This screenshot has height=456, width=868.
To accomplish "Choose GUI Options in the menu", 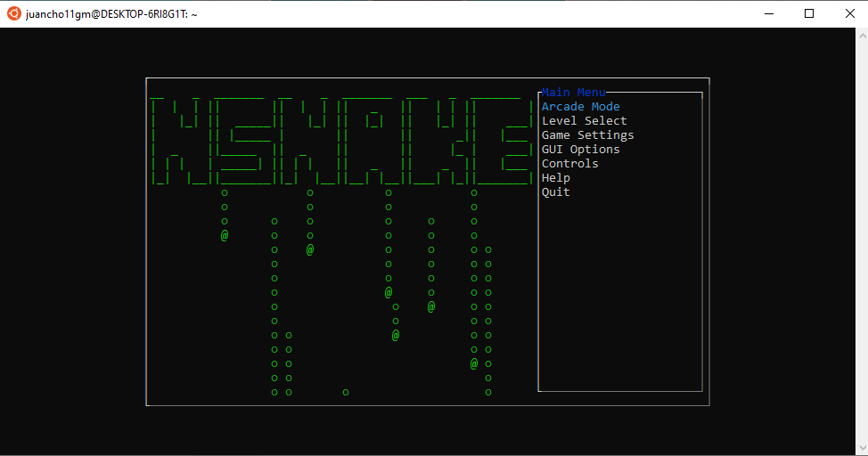I will point(581,150).
